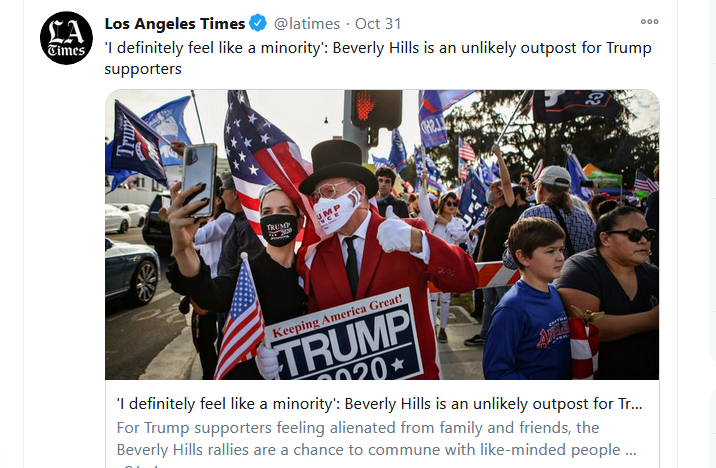Click description line 'Beverly Hills rallies are a chance'
Image resolution: width=716 pixels, height=468 pixels.
(x=376, y=450)
